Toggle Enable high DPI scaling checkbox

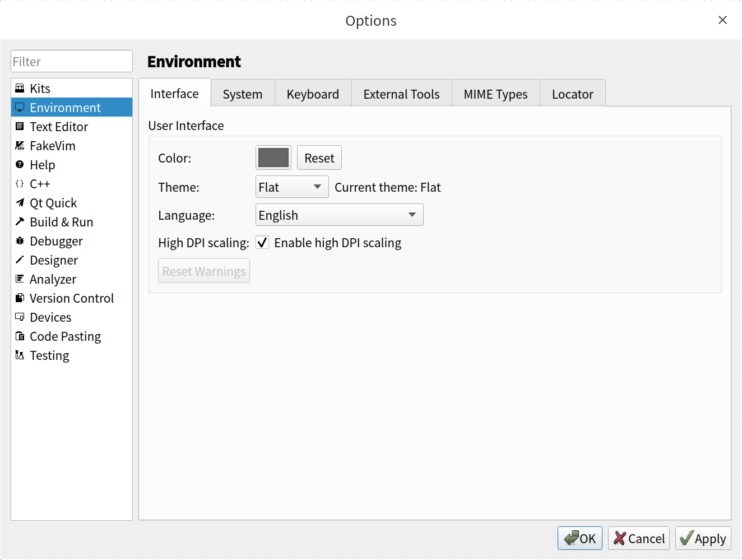click(262, 243)
